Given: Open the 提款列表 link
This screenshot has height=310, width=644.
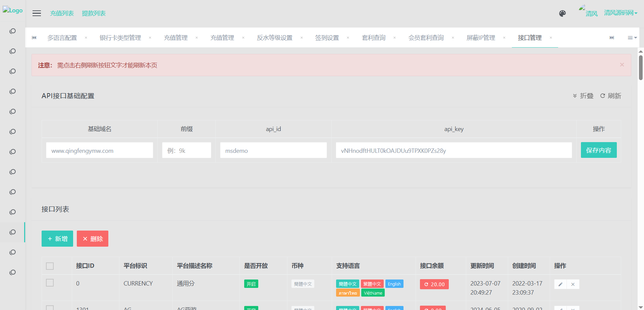Looking at the screenshot, I should [x=94, y=13].
